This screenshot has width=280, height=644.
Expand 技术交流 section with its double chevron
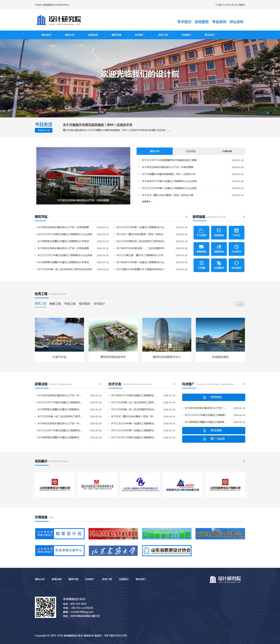174,384
